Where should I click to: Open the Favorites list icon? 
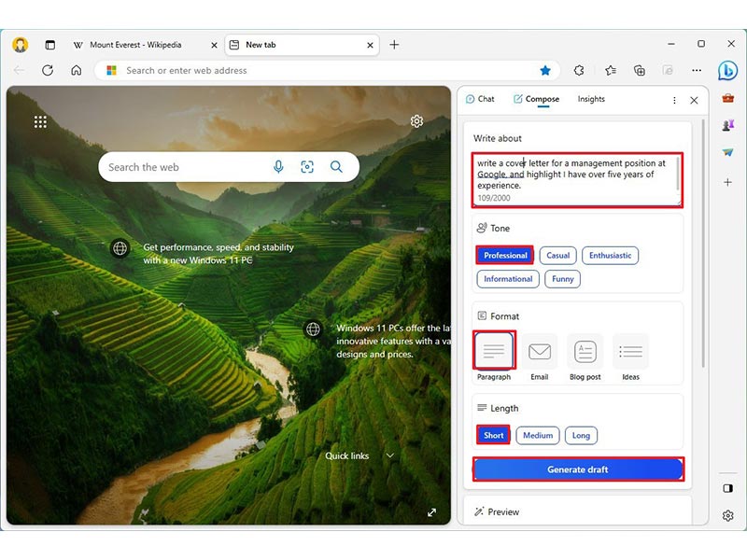click(x=611, y=71)
